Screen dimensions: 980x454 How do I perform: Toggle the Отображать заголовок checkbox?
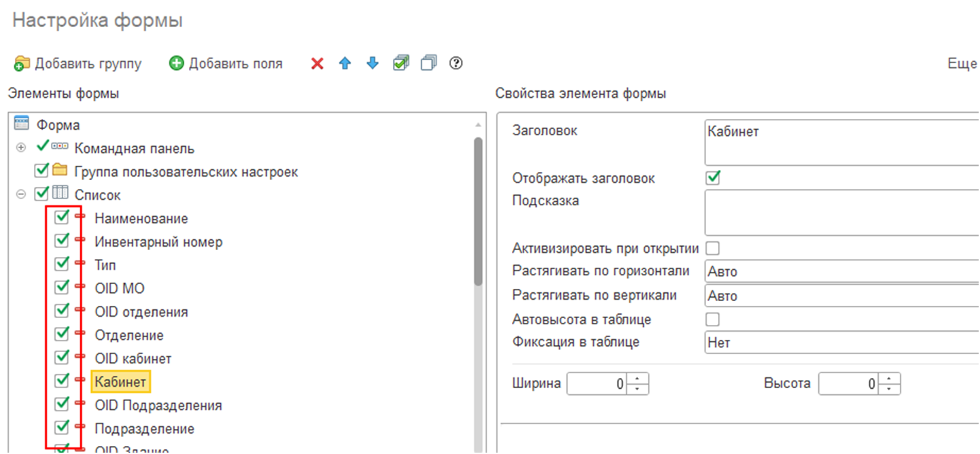pos(713,178)
